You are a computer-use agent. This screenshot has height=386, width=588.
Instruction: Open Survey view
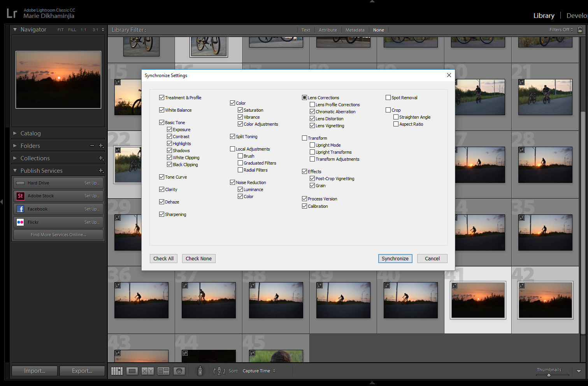(x=163, y=371)
